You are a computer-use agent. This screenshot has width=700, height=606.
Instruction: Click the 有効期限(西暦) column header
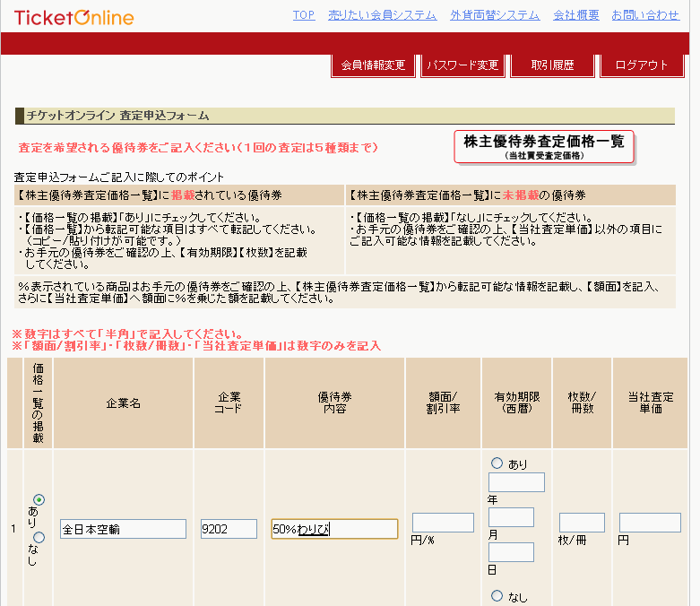pos(517,403)
